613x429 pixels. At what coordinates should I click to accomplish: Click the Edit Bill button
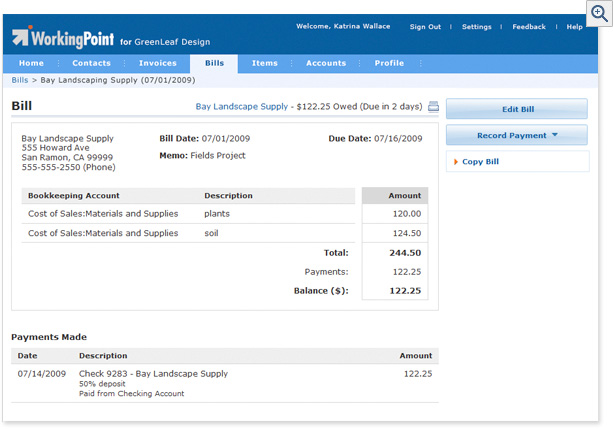click(x=516, y=109)
